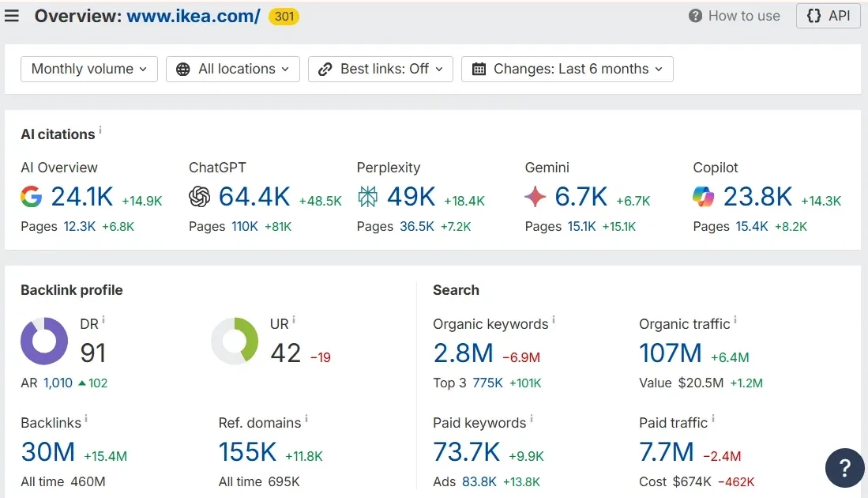Image resolution: width=868 pixels, height=498 pixels.
Task: Click the Organic keywords −6.9M change
Action: point(521,357)
